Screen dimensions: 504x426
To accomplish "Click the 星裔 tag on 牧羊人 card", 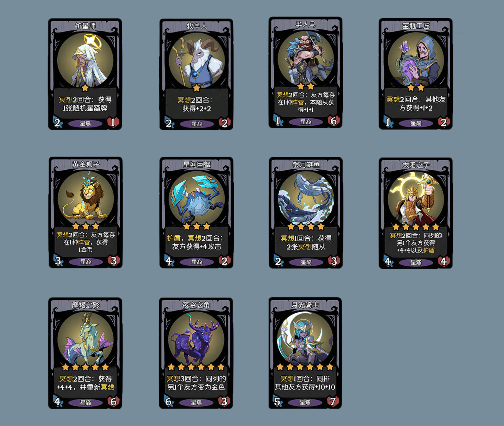I will tap(197, 124).
